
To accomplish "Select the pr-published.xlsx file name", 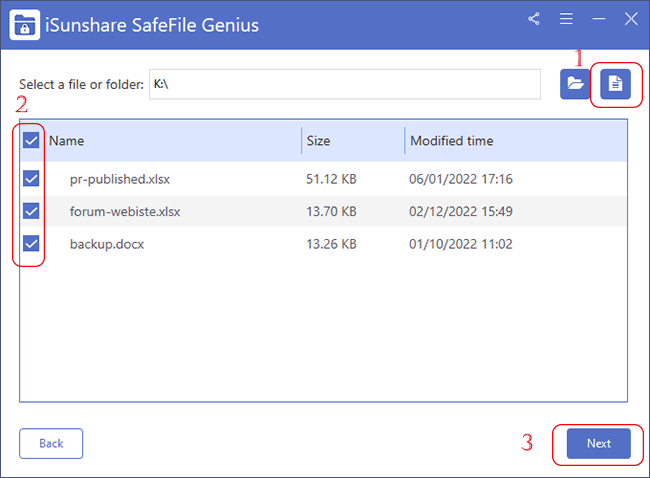I will pos(120,179).
